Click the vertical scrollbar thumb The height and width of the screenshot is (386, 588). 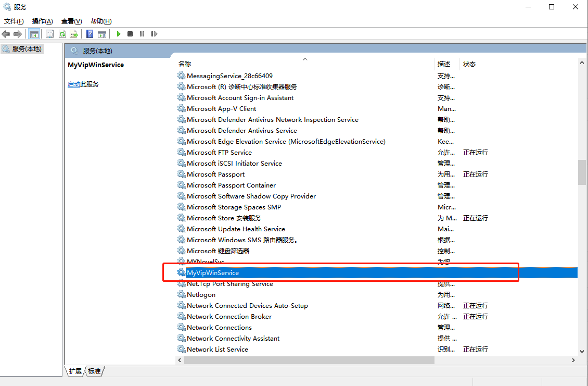582,172
